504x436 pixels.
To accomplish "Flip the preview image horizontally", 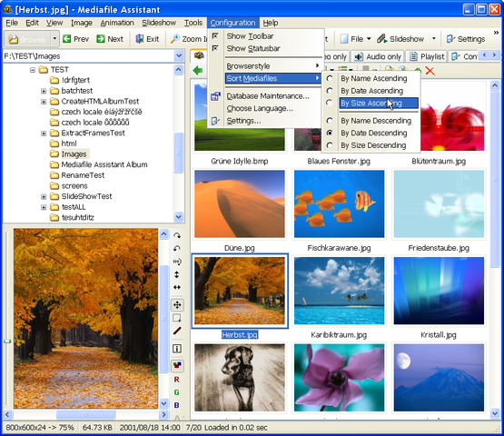I will (177, 287).
